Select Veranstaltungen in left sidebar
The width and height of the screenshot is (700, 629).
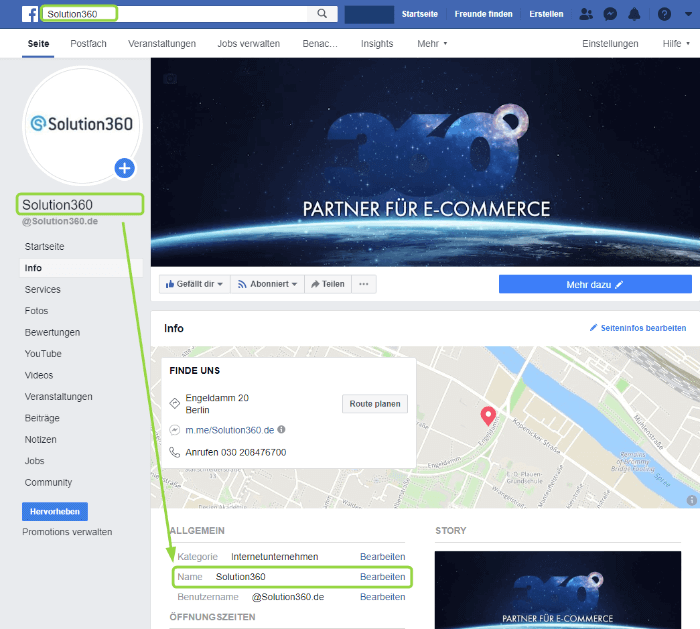click(58, 396)
